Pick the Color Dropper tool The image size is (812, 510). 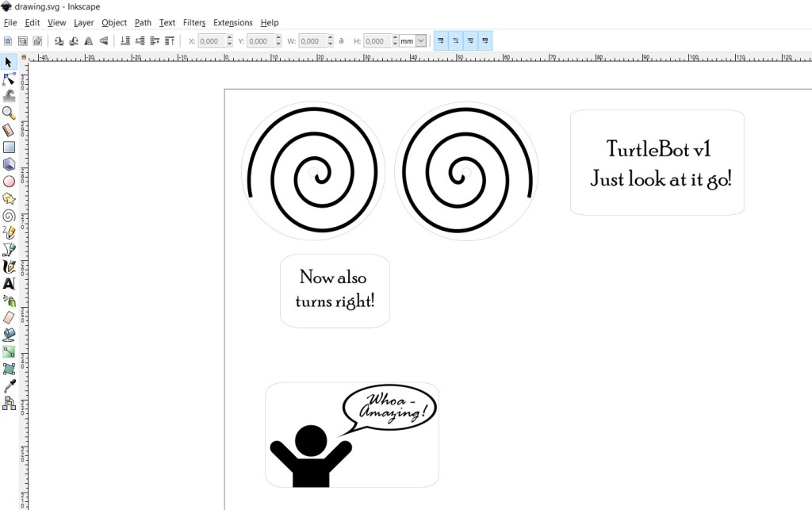coord(9,386)
